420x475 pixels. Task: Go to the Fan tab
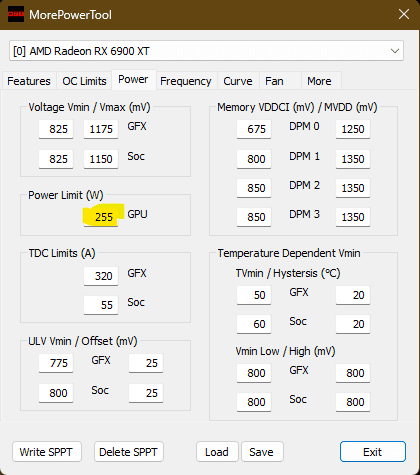pos(280,81)
